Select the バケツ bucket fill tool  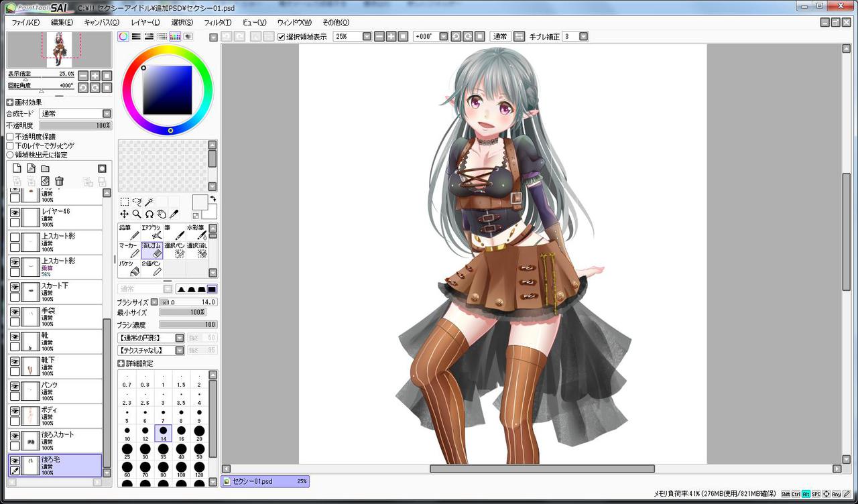(x=129, y=268)
